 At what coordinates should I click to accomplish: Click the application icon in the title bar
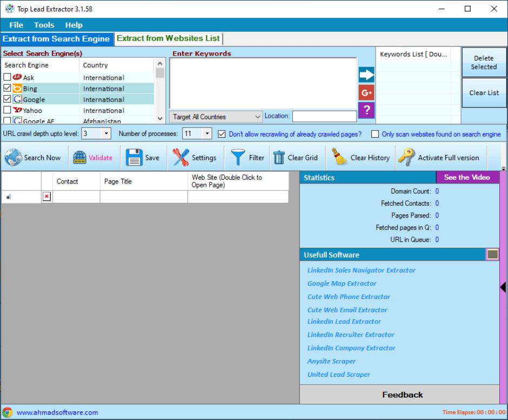coord(10,9)
